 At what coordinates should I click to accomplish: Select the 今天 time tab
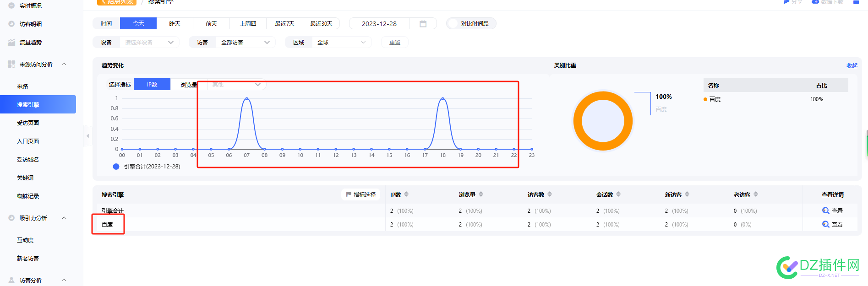tap(138, 23)
